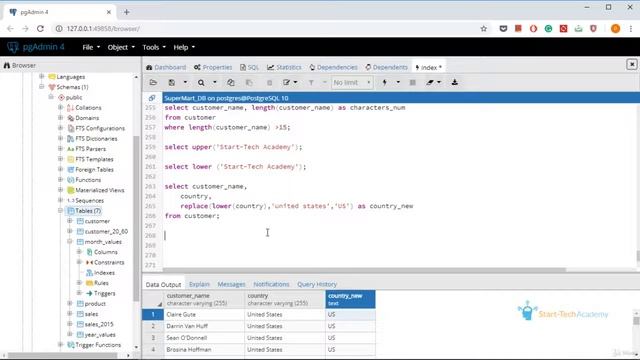Viewport: 640px width, 360px height.
Task: Open the Explain results tab
Action: pyautogui.click(x=199, y=284)
